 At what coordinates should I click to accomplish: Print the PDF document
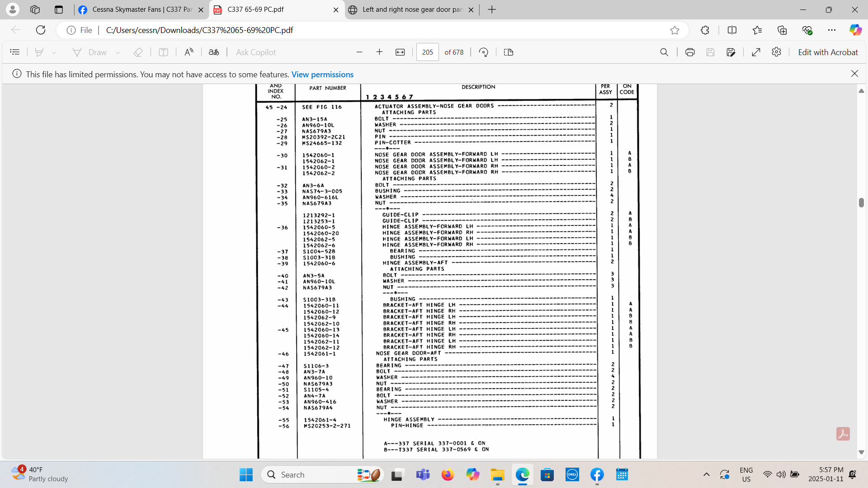[690, 52]
